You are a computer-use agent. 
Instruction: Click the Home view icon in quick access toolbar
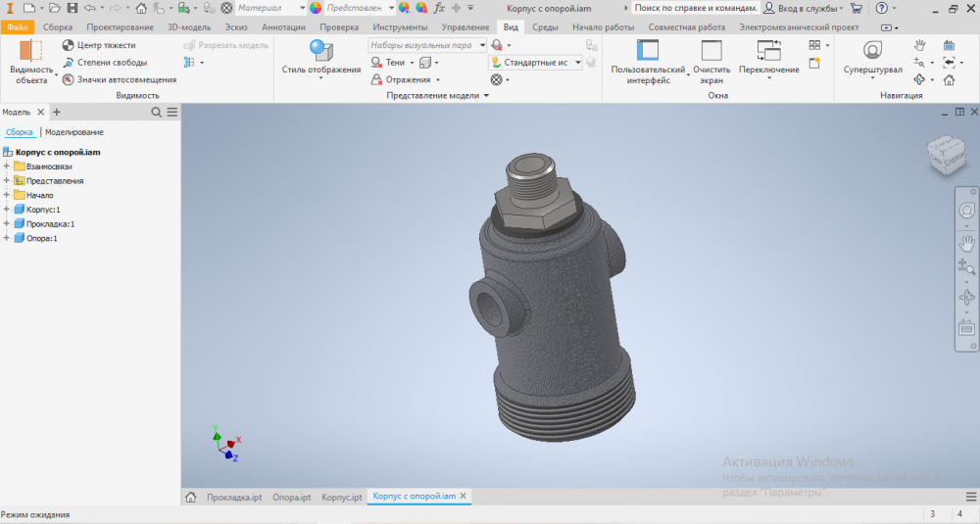[x=141, y=8]
